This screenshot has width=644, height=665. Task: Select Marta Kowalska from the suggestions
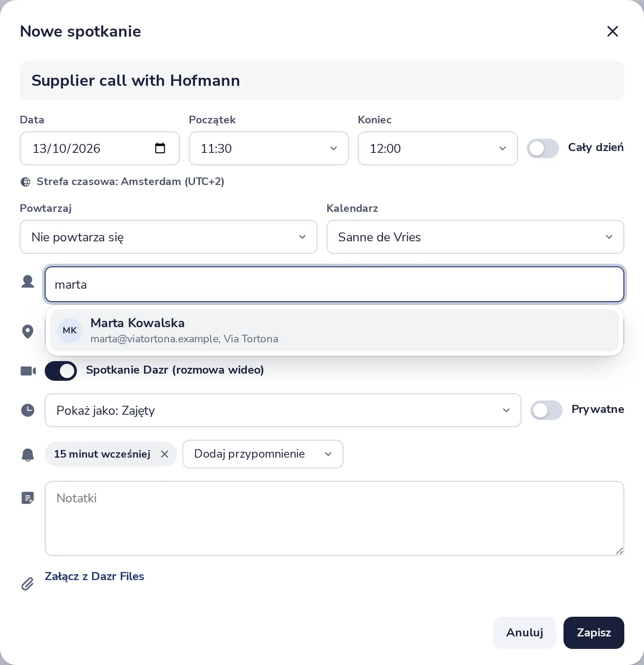(x=335, y=330)
